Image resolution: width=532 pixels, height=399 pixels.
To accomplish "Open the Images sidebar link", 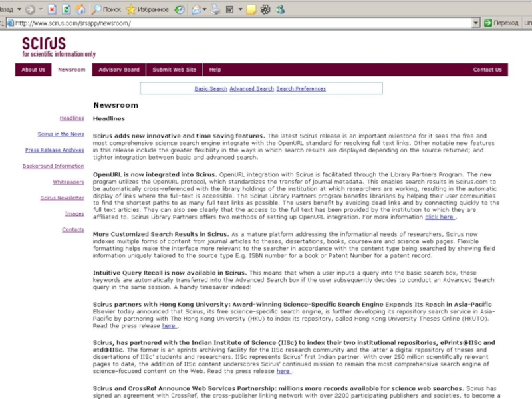I will pyautogui.click(x=74, y=213).
